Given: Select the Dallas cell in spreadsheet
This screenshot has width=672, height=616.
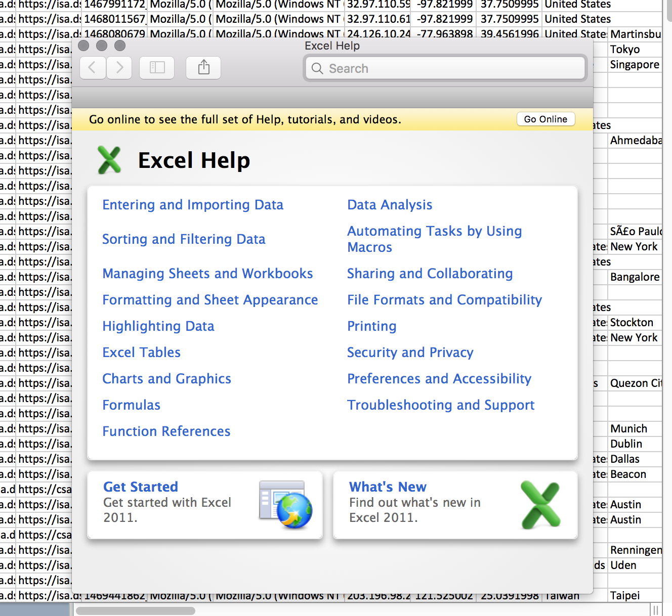Looking at the screenshot, I should point(635,459).
